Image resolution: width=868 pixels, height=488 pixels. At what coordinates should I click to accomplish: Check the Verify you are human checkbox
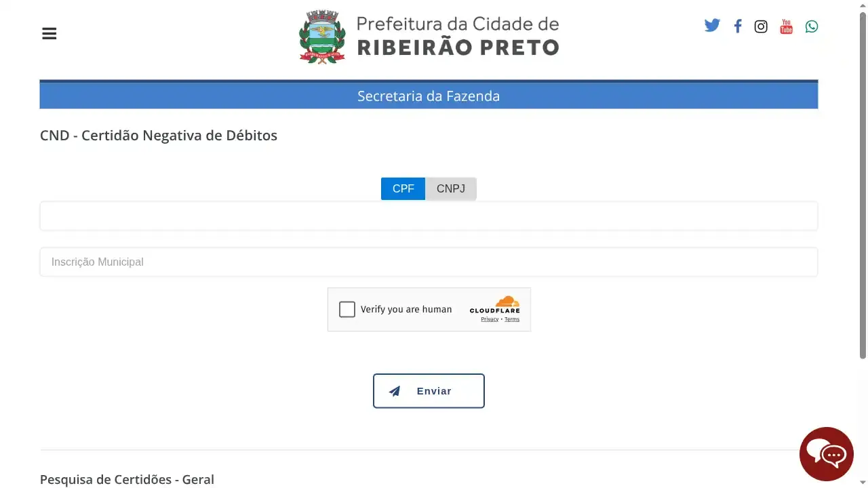pyautogui.click(x=347, y=309)
